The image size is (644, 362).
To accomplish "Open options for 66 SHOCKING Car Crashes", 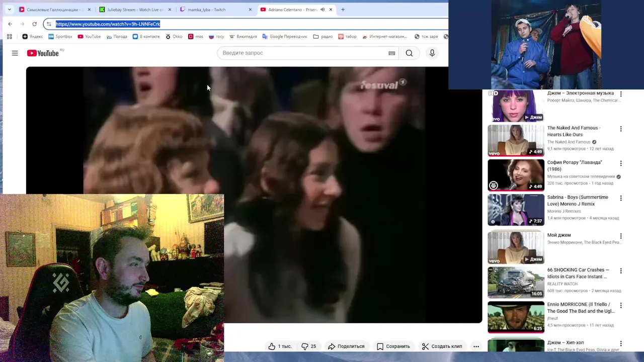I will coord(621,270).
